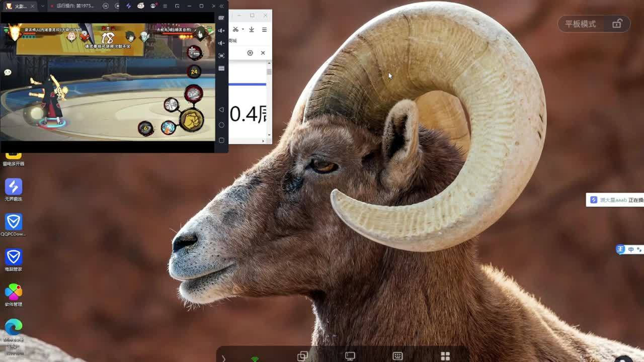The height and width of the screenshot is (362, 644).
Task: Take a screenshot with emulator sidebar capture icon
Action: tap(221, 56)
